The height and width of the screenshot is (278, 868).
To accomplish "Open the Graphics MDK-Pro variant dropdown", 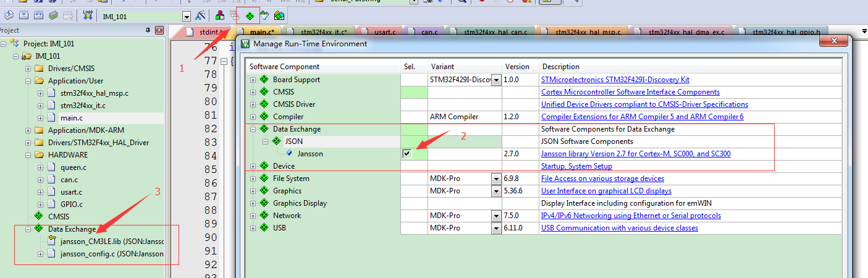I will pyautogui.click(x=496, y=191).
